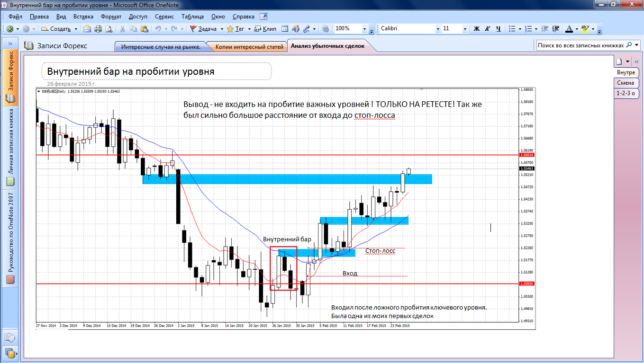Open the Файл menu
The image size is (644, 363).
pyautogui.click(x=16, y=17)
